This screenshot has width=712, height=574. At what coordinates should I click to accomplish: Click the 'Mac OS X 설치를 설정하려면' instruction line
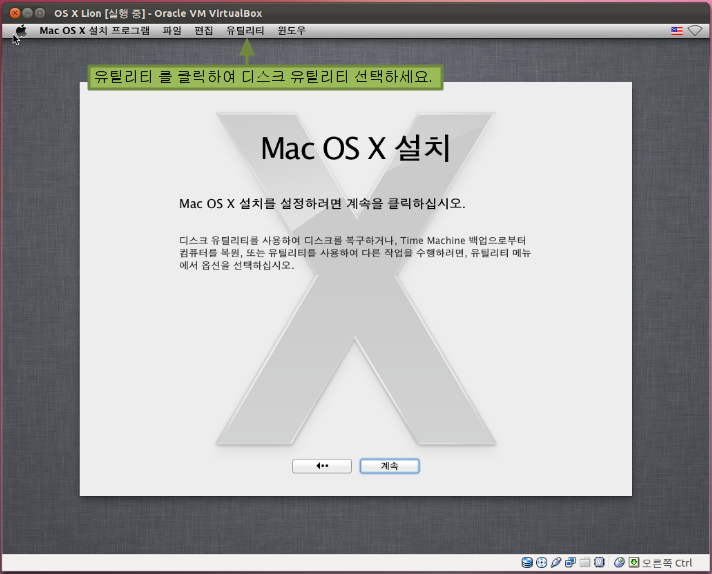coord(322,203)
